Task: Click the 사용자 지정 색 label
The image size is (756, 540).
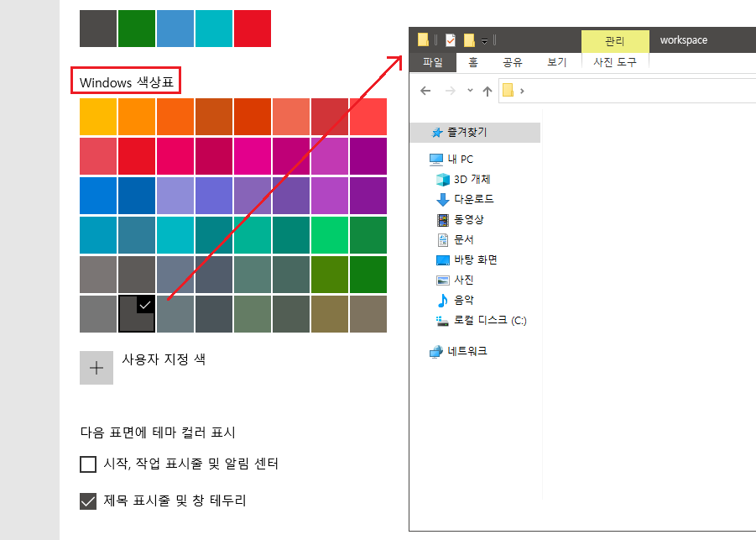Action: [x=164, y=359]
